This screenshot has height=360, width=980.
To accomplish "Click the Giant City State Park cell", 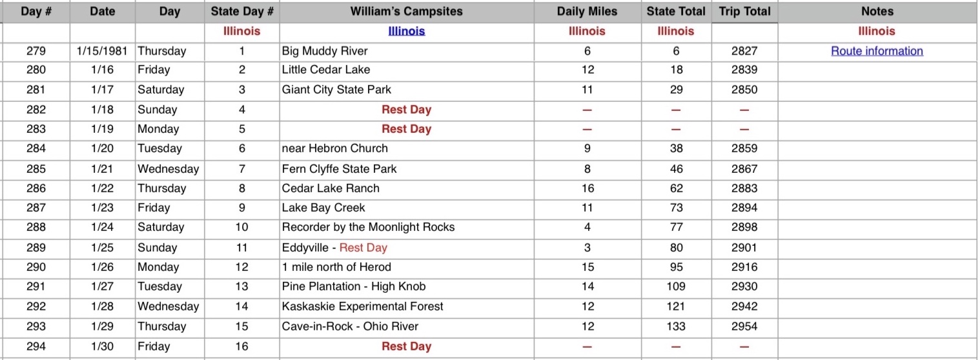I will tap(407, 90).
